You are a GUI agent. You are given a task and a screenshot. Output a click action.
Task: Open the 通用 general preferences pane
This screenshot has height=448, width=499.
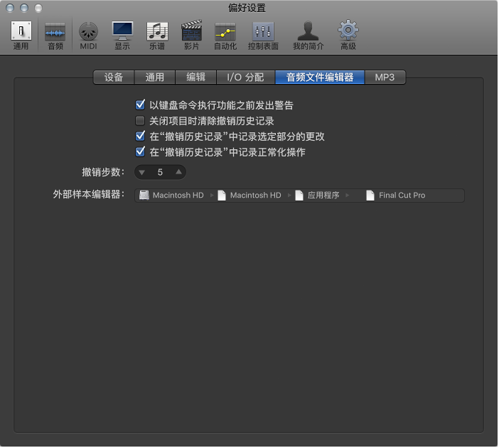pos(21,35)
